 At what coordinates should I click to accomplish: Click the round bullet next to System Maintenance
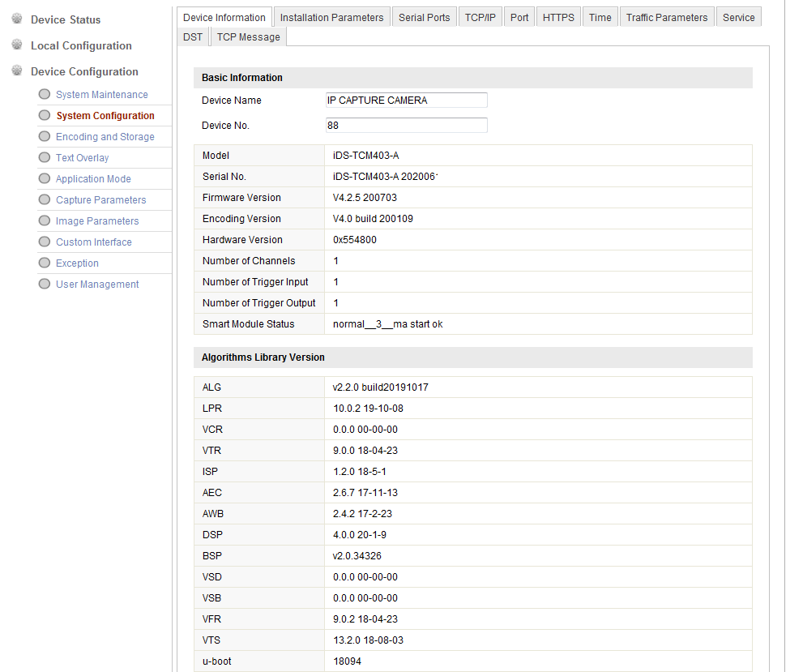coord(45,95)
